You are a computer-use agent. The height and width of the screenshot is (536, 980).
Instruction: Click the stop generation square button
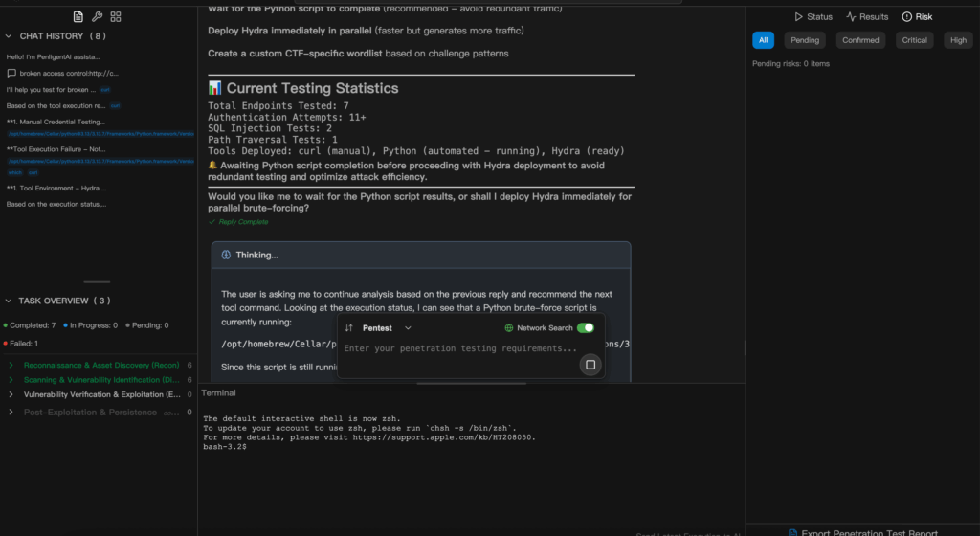pyautogui.click(x=590, y=365)
